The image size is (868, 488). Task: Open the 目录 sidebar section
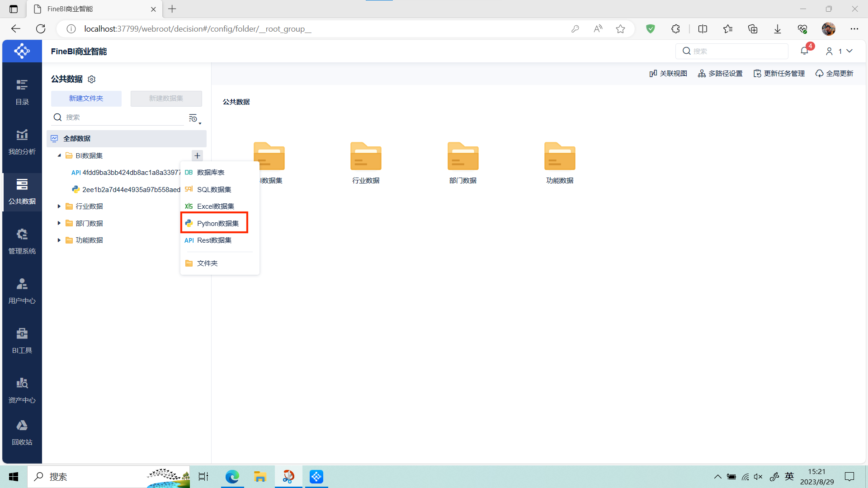click(x=22, y=92)
